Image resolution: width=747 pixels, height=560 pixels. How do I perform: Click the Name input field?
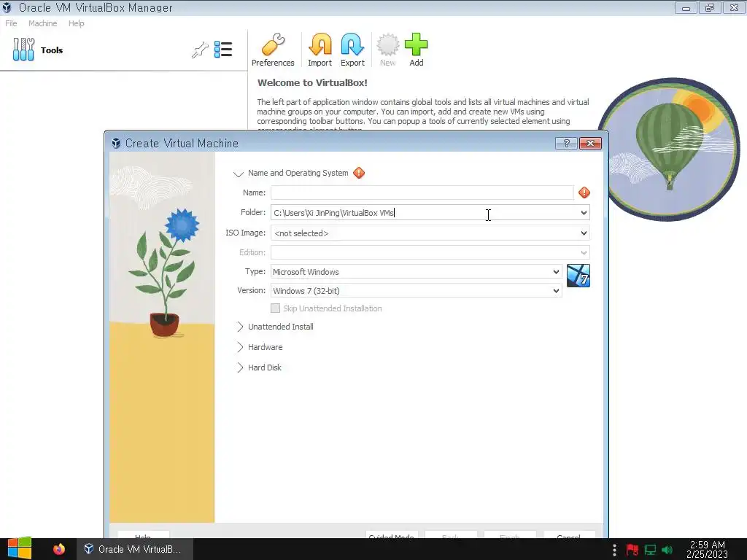422,192
